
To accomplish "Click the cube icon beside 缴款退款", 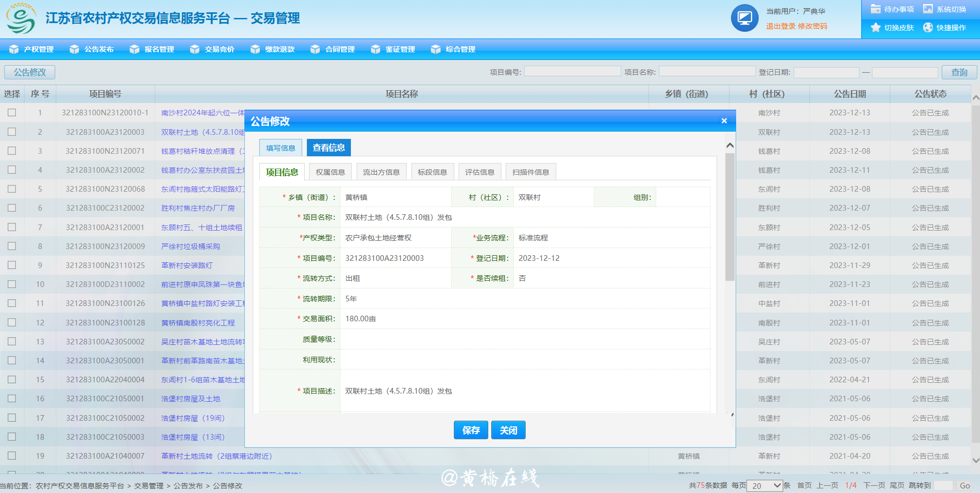I will [255, 49].
